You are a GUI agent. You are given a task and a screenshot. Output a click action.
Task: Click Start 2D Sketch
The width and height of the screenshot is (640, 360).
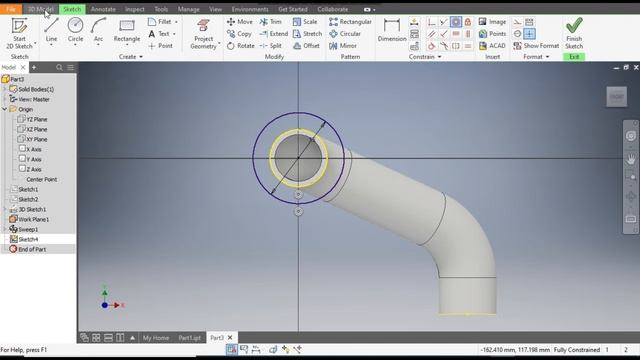(19, 34)
